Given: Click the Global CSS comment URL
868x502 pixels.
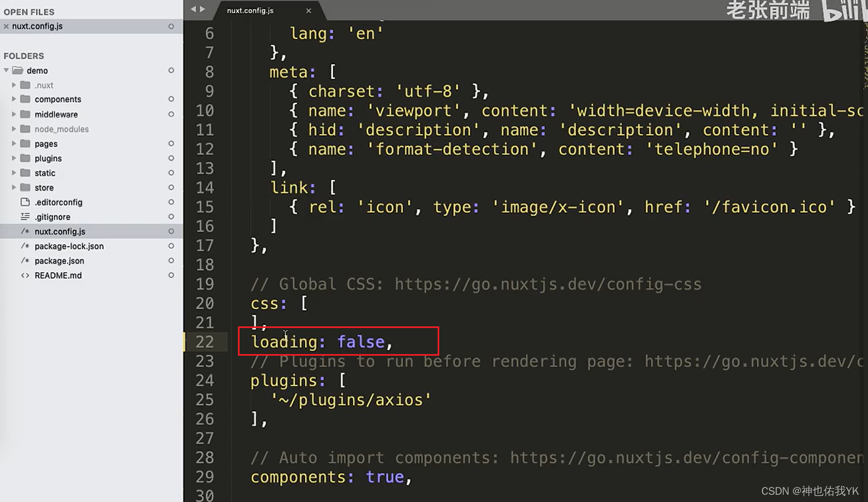Looking at the screenshot, I should (548, 284).
